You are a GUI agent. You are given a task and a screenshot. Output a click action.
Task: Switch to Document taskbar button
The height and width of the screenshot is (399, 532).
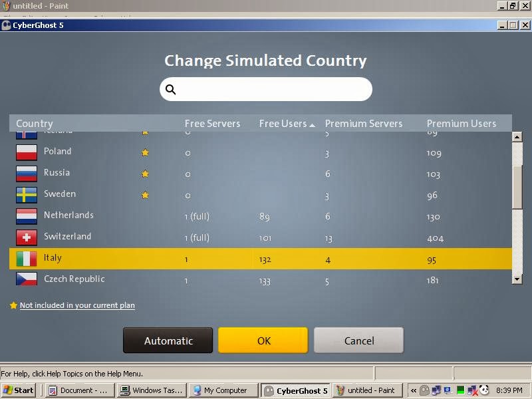(x=80, y=390)
